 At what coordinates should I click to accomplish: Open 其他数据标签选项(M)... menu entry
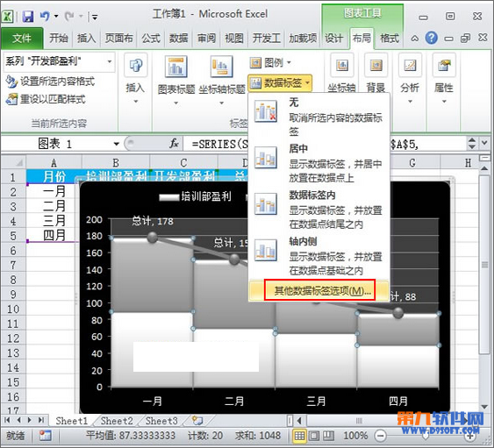point(319,290)
